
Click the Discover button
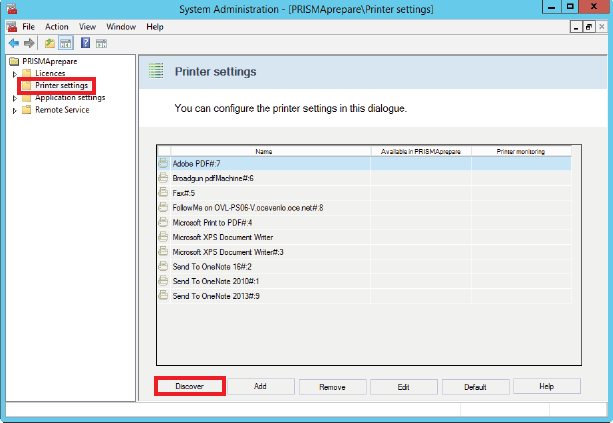(190, 386)
